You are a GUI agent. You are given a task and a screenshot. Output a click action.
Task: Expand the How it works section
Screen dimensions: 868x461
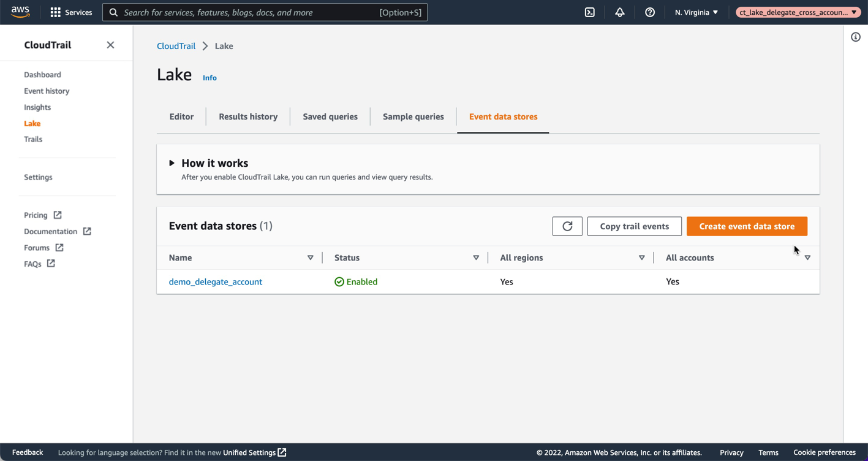coord(172,162)
